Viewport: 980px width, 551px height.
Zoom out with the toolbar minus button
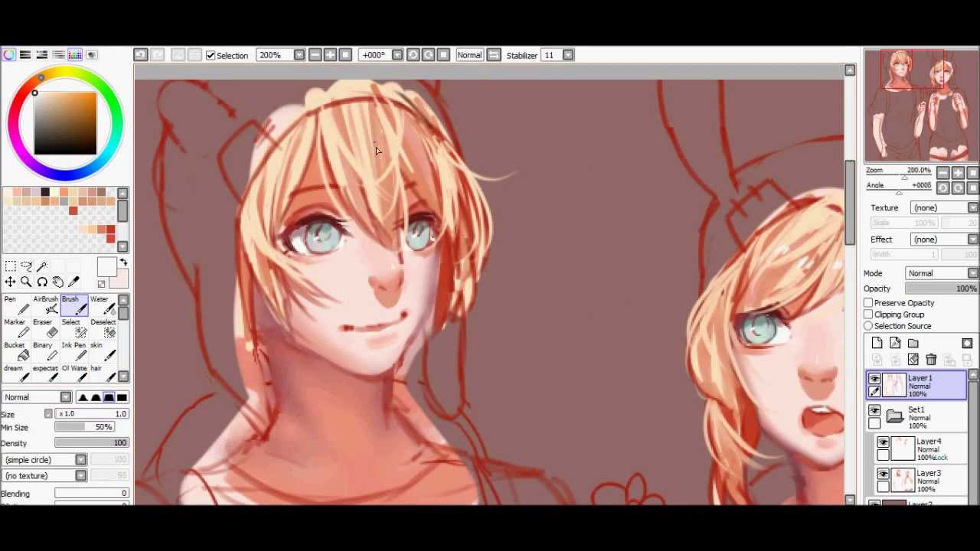click(315, 55)
